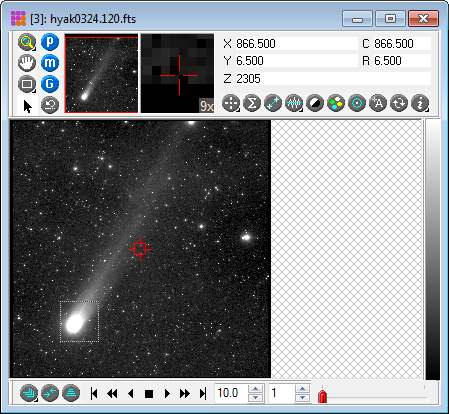
Task: Click the crosshair centroid tool icon
Action: 231,103
